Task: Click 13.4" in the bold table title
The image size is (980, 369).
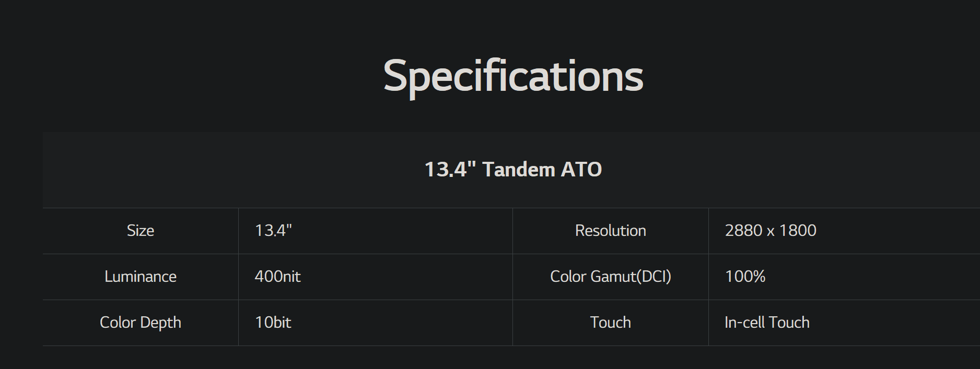Action: coord(450,170)
